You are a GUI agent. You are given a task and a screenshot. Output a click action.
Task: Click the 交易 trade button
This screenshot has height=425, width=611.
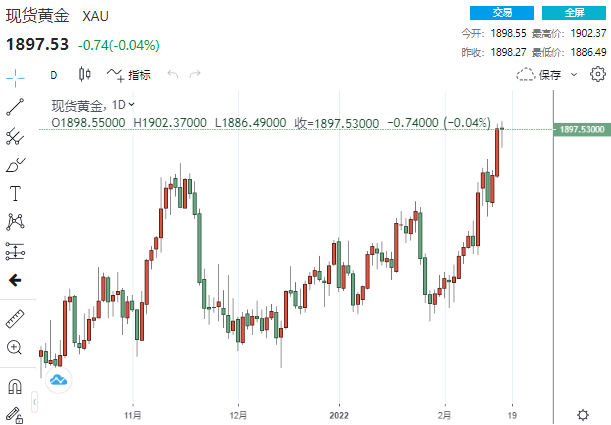point(502,13)
